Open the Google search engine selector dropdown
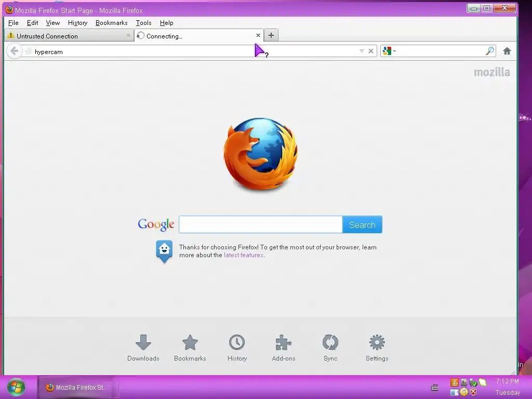The width and height of the screenshot is (532, 399). click(389, 51)
